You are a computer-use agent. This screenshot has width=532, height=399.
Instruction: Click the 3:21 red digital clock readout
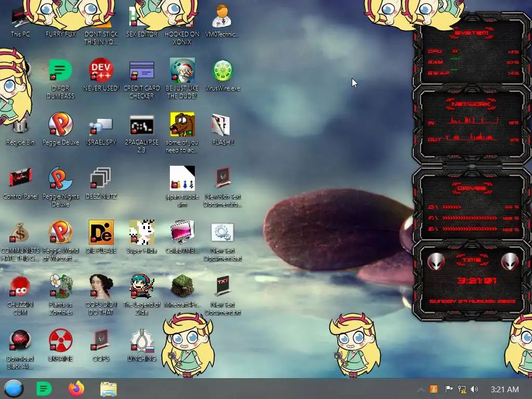tap(477, 281)
